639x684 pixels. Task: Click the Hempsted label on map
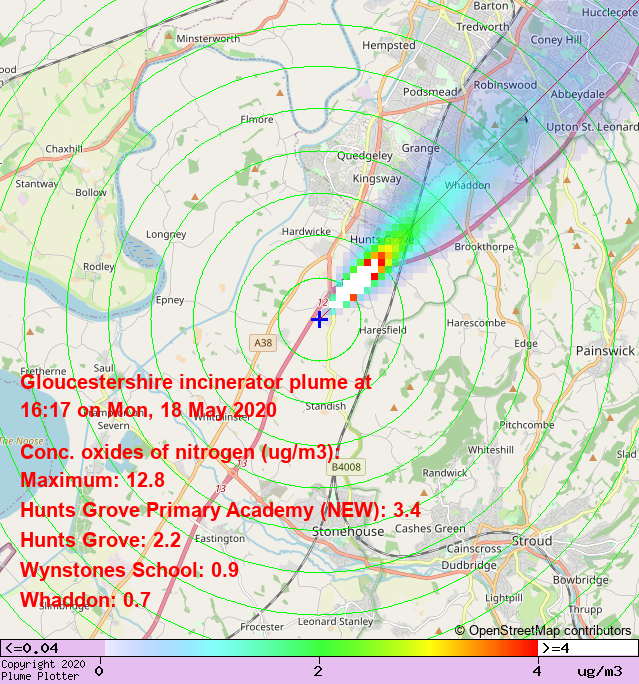(x=389, y=45)
